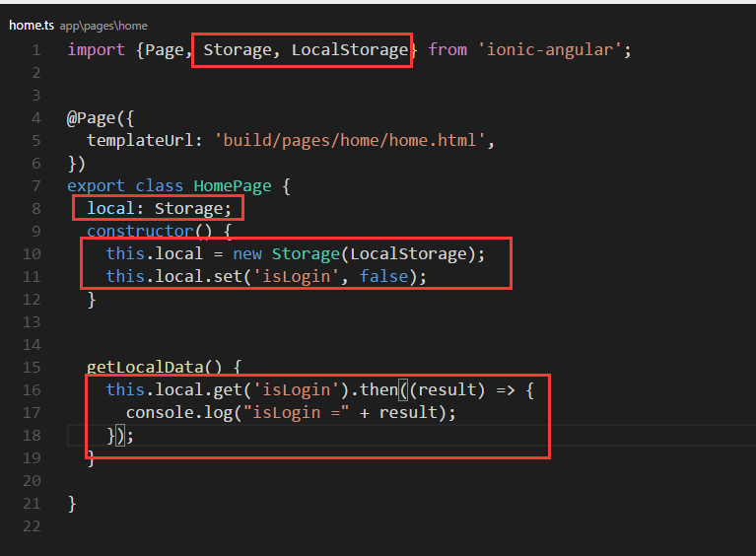Click the 'class' keyword on line 7

pyautogui.click(x=160, y=186)
